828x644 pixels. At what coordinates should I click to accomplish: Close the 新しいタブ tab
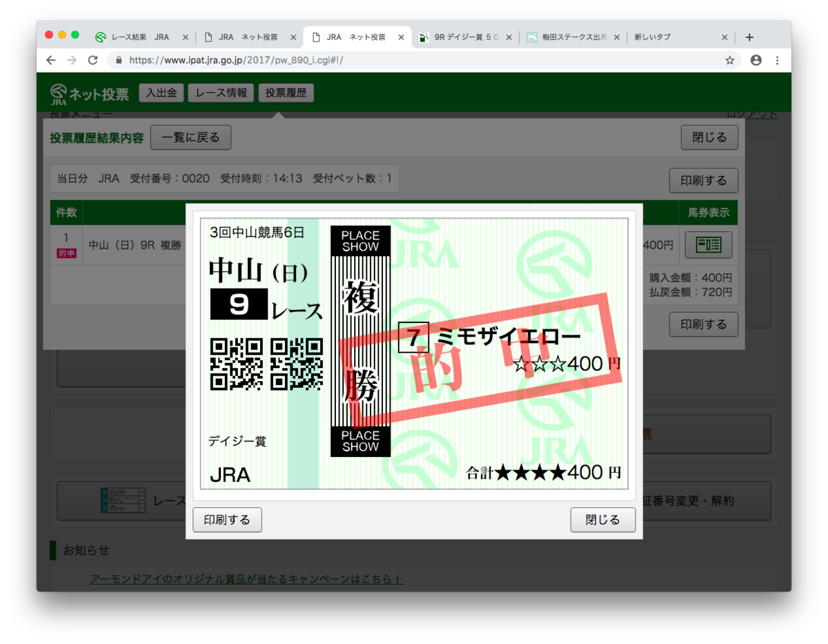click(x=724, y=37)
